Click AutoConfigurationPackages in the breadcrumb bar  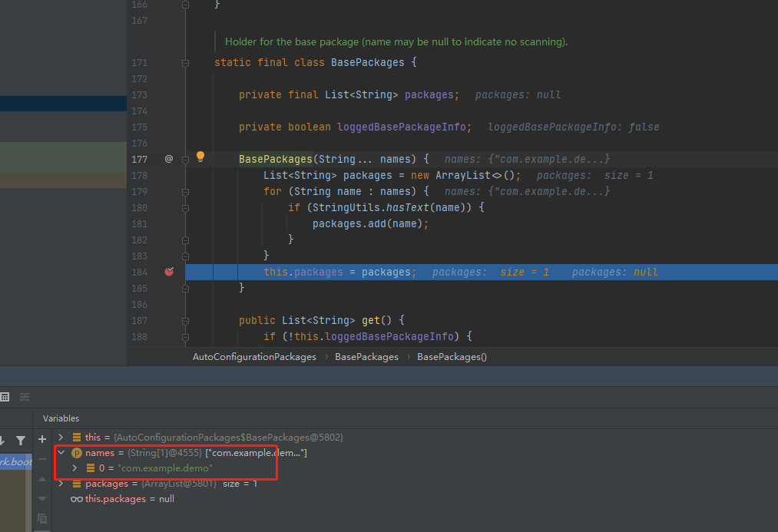coord(254,357)
